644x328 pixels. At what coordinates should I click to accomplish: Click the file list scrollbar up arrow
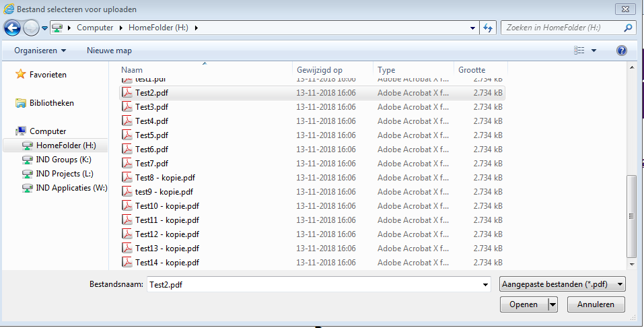(x=632, y=68)
